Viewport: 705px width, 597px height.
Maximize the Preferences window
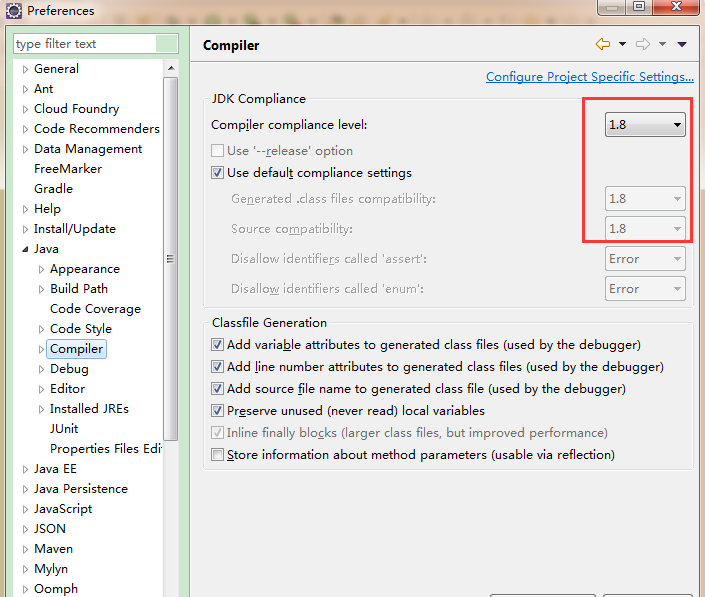(x=639, y=7)
